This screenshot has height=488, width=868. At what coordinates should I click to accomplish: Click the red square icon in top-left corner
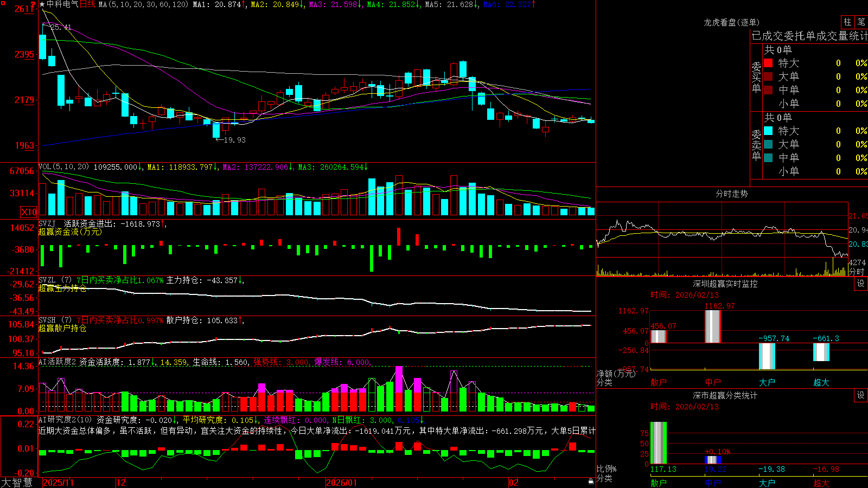click(x=3, y=2)
